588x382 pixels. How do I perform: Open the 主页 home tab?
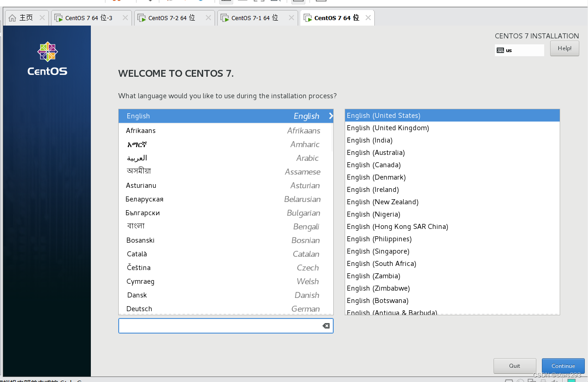pos(26,18)
